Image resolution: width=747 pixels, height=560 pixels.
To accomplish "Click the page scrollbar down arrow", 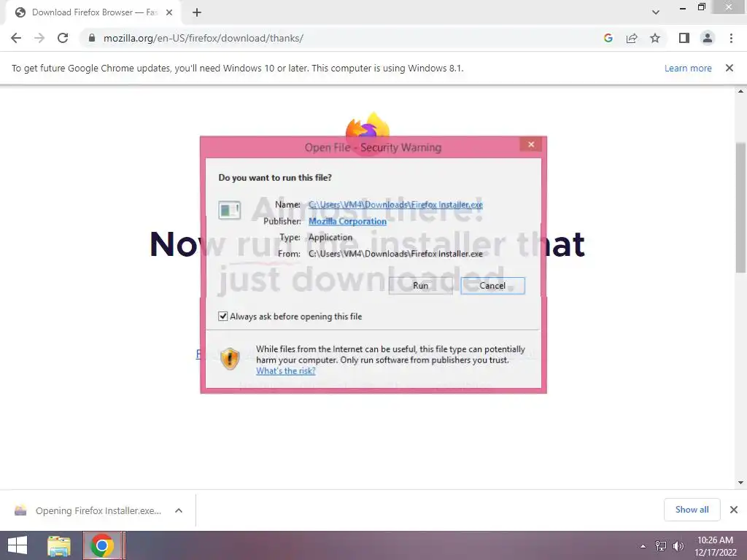I will [740, 483].
